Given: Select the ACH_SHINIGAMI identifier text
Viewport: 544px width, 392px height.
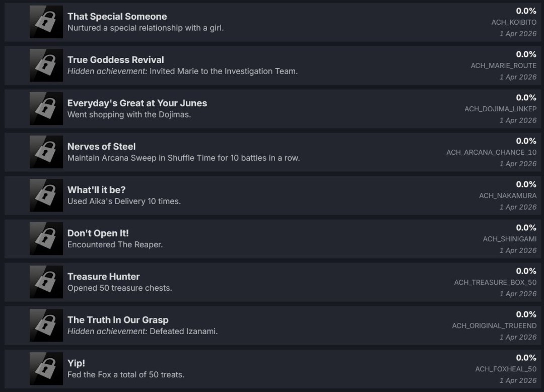Looking at the screenshot, I should click(509, 239).
